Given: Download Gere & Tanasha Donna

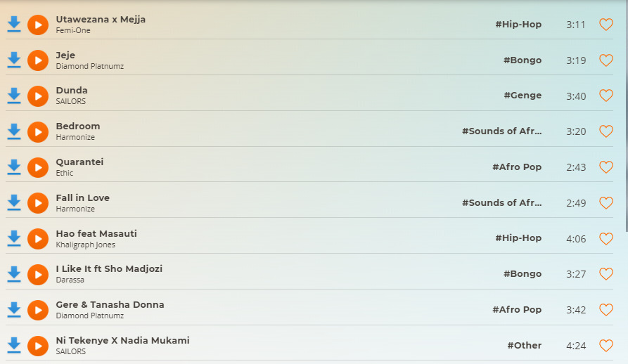Looking at the screenshot, I should pyautogui.click(x=13, y=310).
